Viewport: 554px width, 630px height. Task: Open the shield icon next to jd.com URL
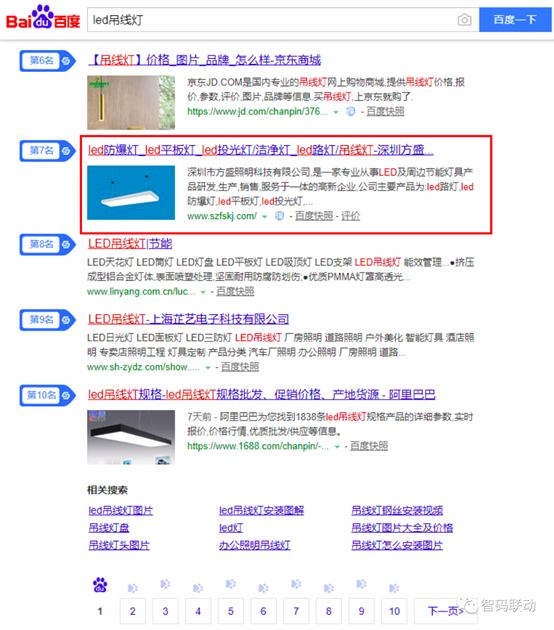(x=351, y=112)
